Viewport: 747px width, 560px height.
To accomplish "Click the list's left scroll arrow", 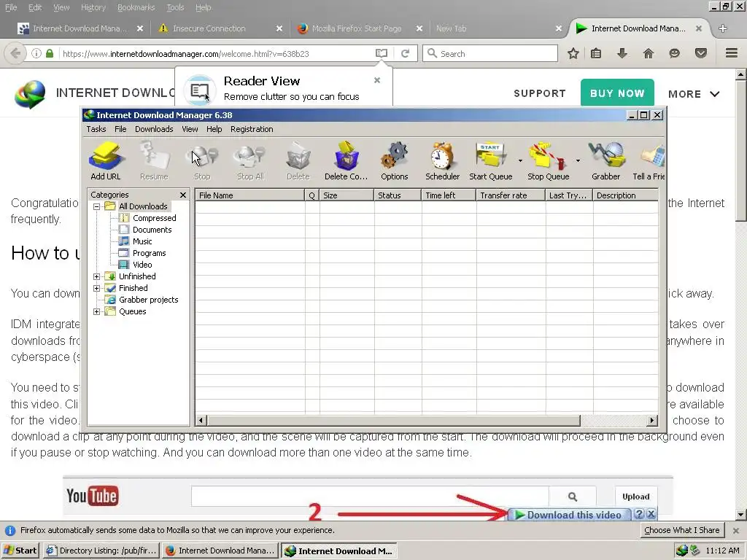I will tap(201, 421).
